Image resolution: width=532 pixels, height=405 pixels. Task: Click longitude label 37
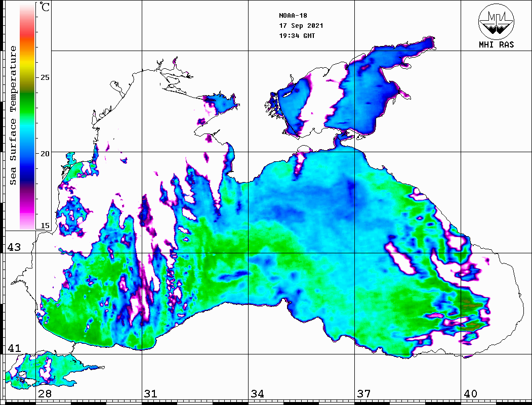coord(364,393)
